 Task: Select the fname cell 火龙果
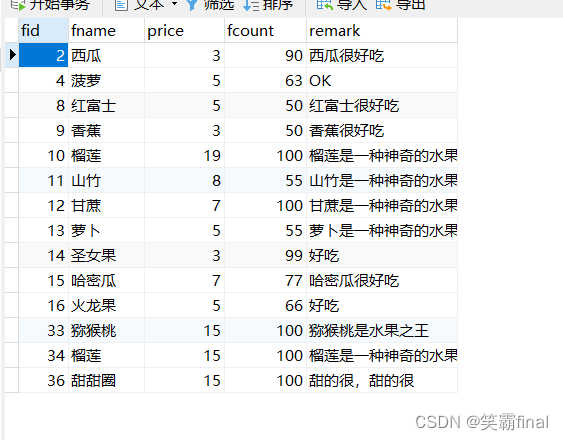click(x=106, y=305)
